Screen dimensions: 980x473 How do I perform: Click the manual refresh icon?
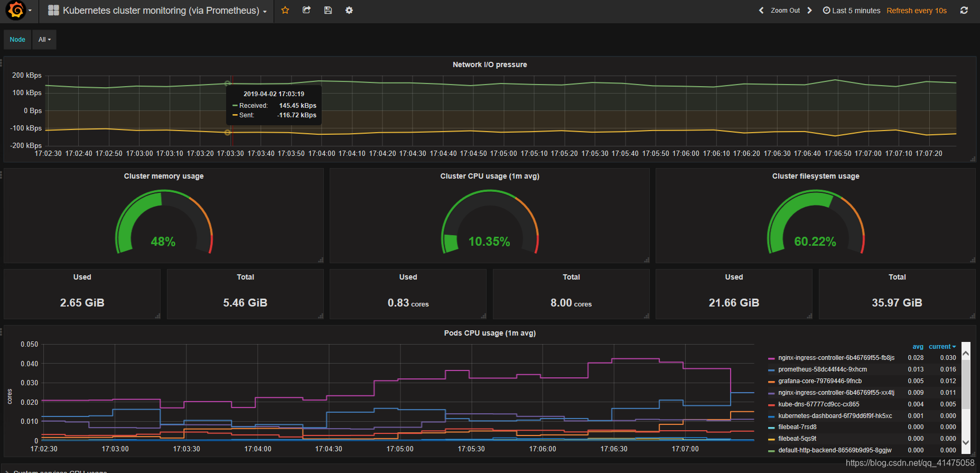[x=964, y=11]
